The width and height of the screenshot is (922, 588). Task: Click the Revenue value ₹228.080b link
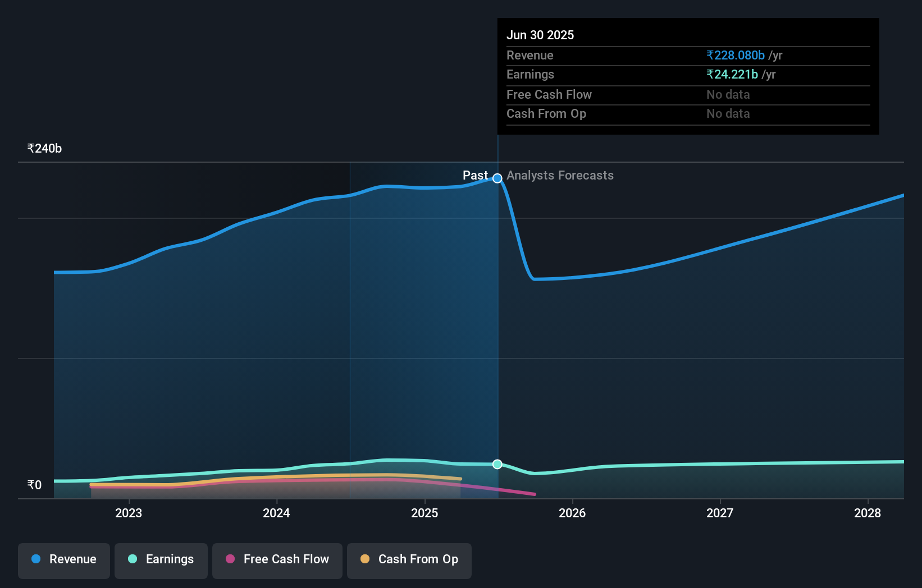pyautogui.click(x=735, y=56)
